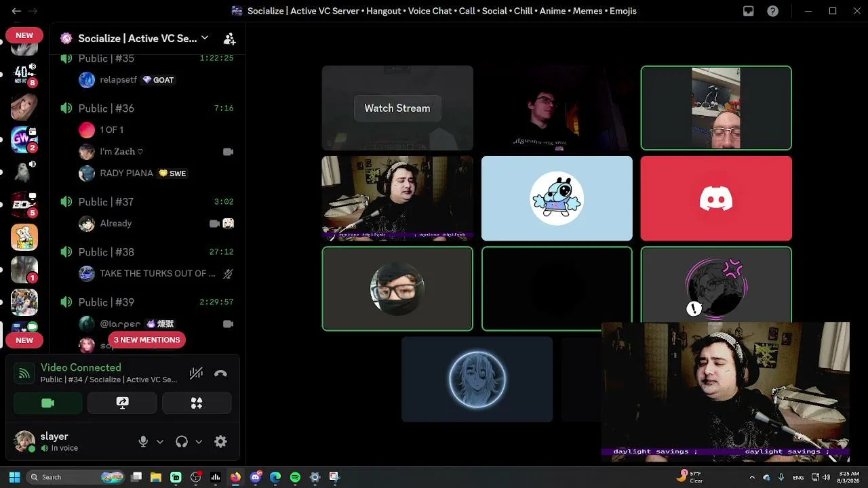Open Snipping Tool from taskbar
Viewport: 868px width, 488px height.
(334, 477)
